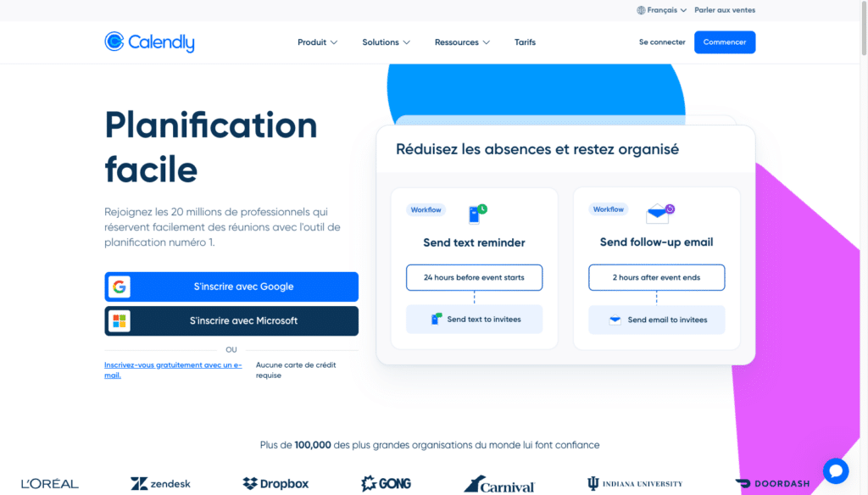Viewport: 868px width, 495px height.
Task: Click the phone reminder workflow icon
Action: [x=478, y=213]
